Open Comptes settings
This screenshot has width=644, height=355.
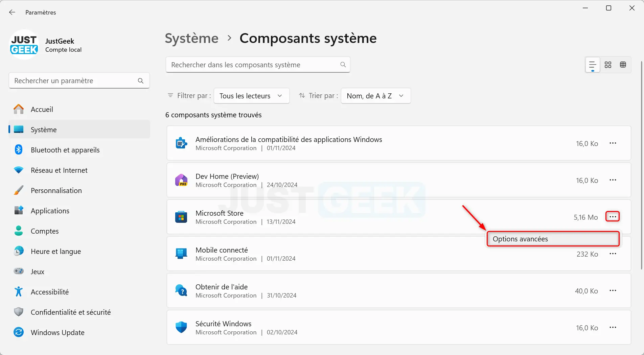tap(79, 231)
